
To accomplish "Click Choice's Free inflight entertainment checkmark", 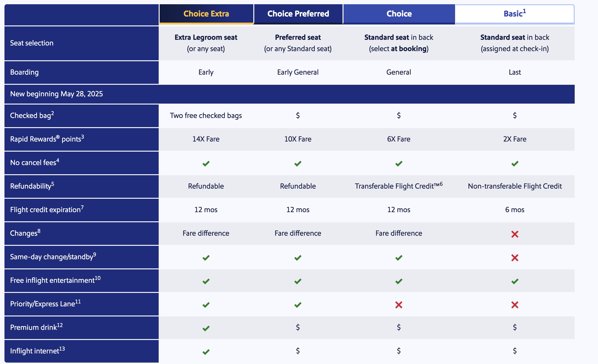I will click(x=399, y=281).
